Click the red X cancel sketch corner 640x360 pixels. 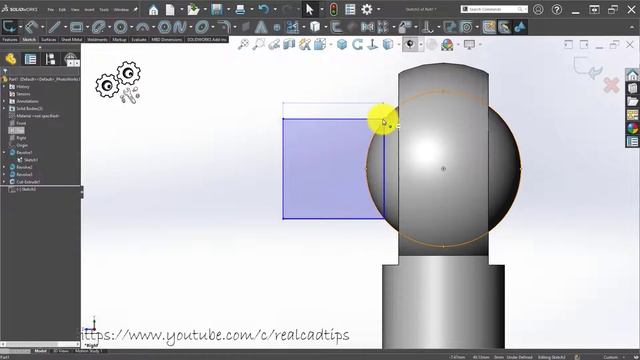[611, 86]
